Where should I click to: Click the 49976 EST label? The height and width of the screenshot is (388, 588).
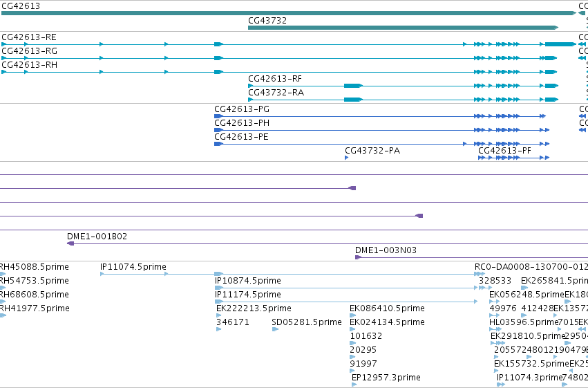coord(503,308)
